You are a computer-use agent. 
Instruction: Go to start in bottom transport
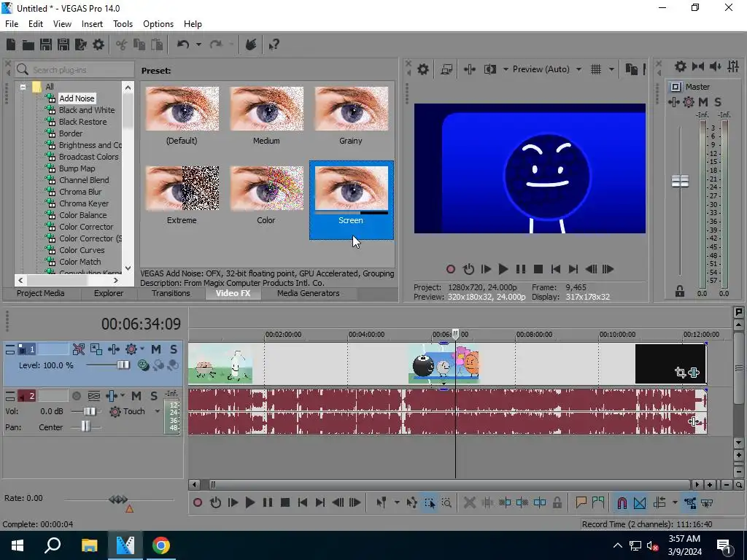point(303,502)
